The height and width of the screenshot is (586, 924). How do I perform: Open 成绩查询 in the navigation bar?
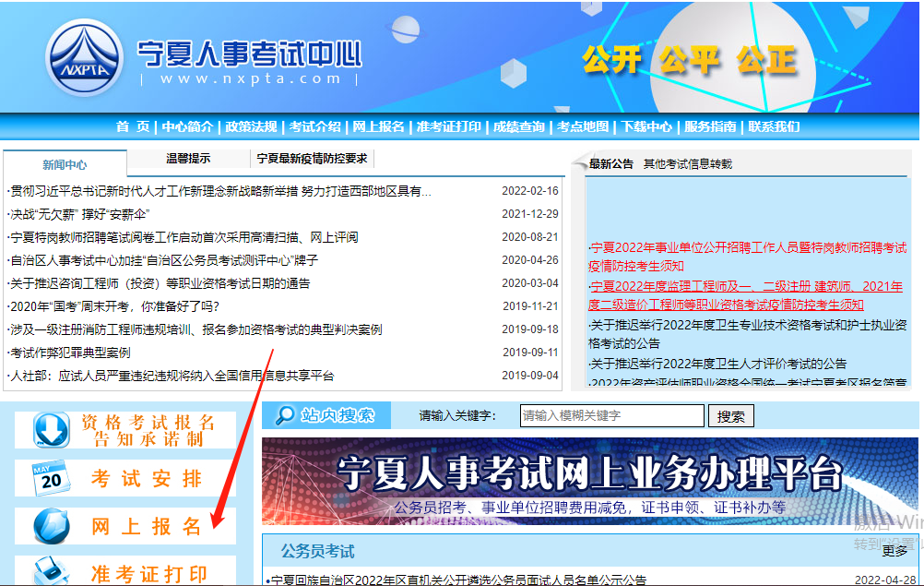point(518,126)
